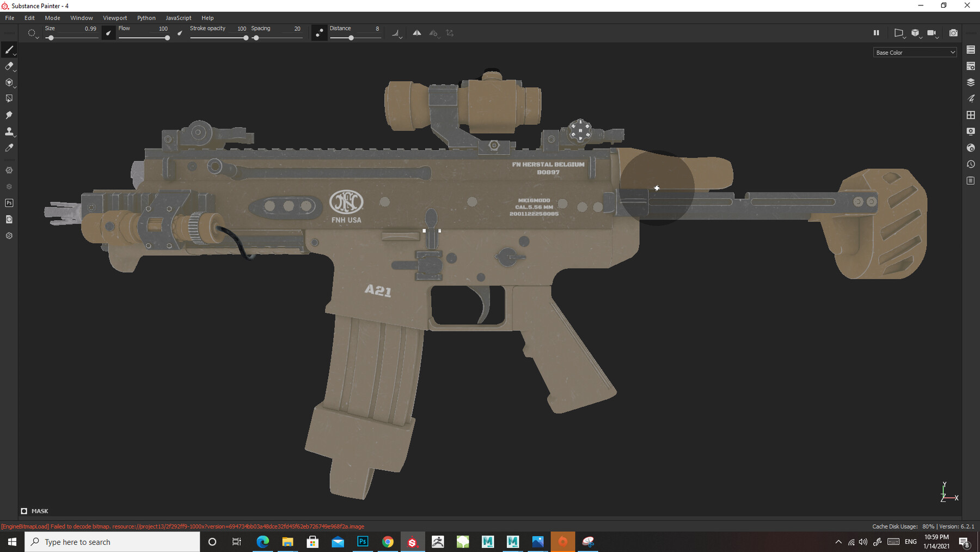980x552 pixels.
Task: Select the Eraser tool
Action: point(9,66)
